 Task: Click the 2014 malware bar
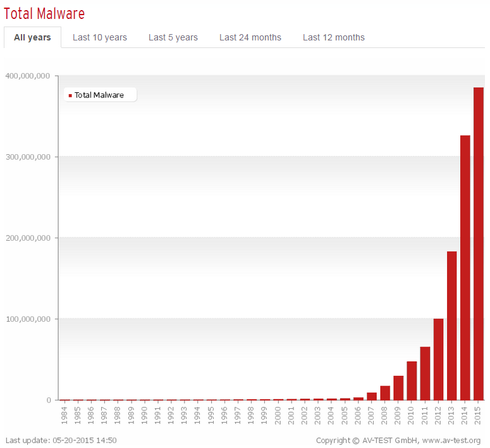click(x=465, y=268)
